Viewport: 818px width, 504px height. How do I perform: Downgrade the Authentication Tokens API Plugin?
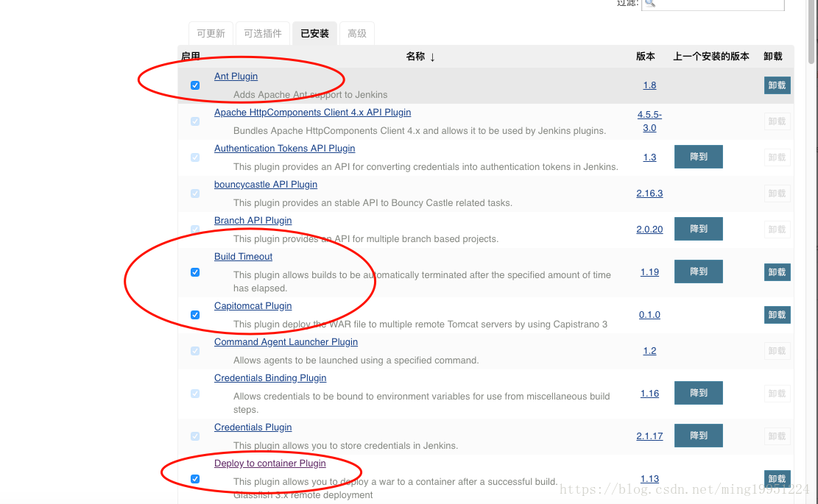click(x=698, y=157)
